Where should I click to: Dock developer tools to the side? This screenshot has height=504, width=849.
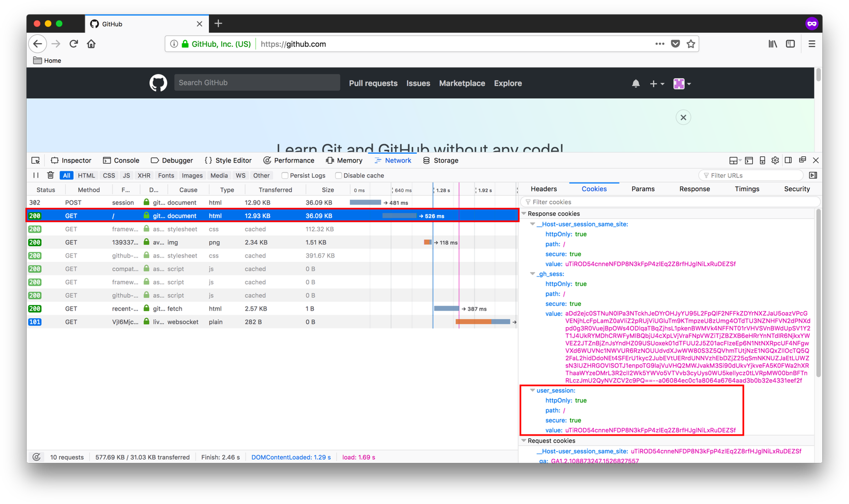coord(788,160)
